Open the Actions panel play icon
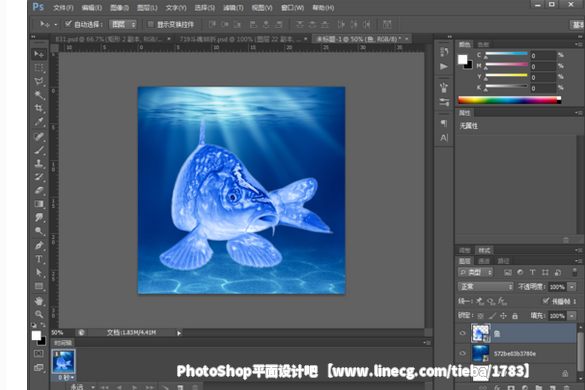The image size is (585, 390). coord(444,66)
